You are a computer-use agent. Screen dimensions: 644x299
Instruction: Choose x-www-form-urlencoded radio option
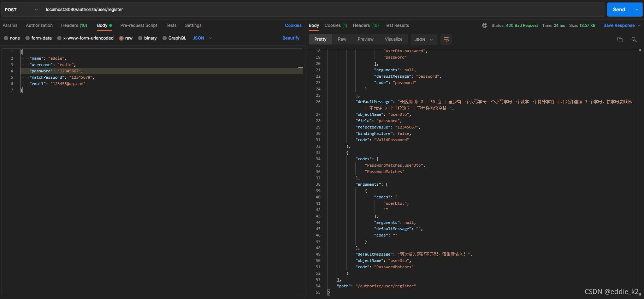click(x=59, y=38)
